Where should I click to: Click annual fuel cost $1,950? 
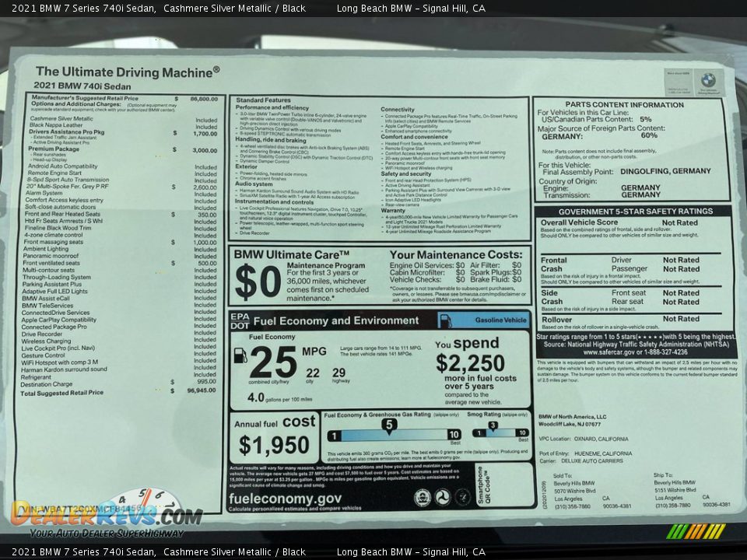pos(274,445)
